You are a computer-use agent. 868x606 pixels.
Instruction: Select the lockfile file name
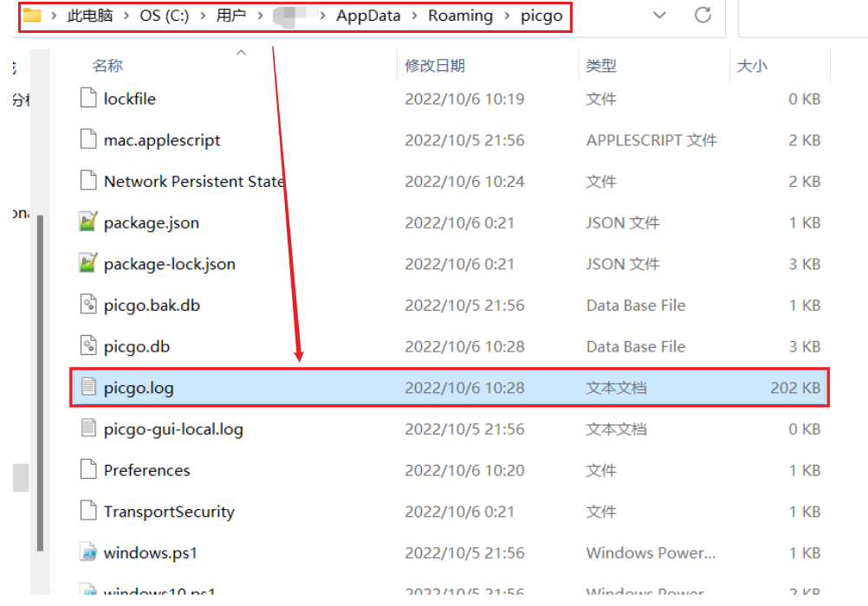point(130,99)
